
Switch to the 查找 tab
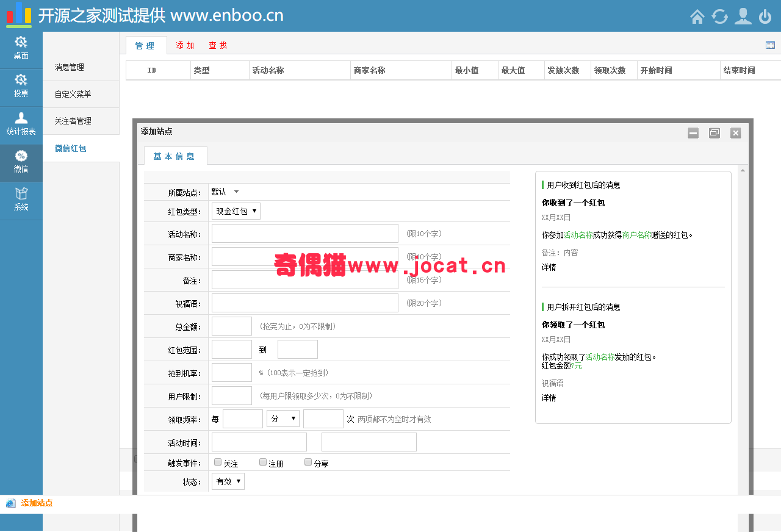tap(218, 46)
